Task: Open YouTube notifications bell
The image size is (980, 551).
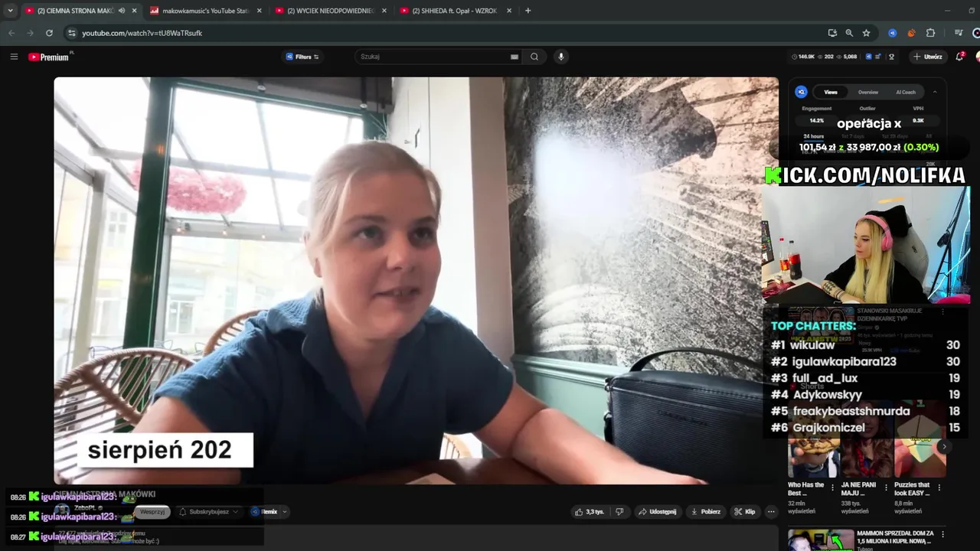Action: point(959,57)
